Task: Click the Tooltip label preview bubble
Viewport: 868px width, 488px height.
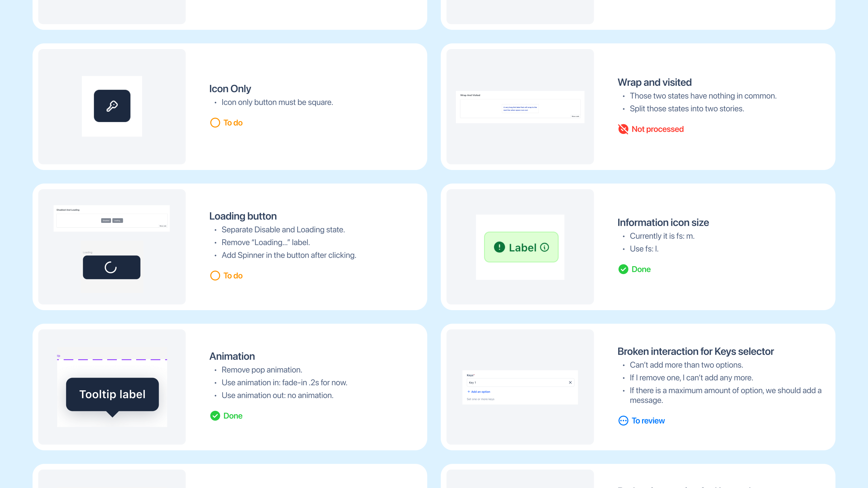Action: tap(112, 394)
